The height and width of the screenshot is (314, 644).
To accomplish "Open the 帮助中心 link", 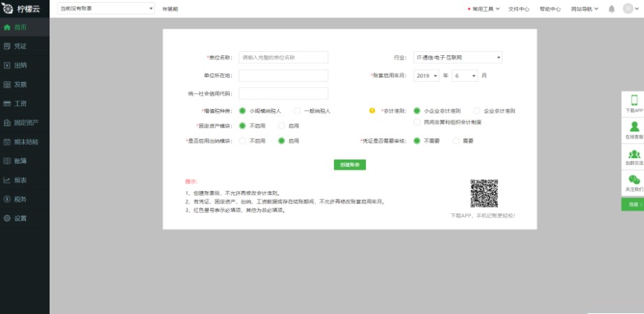I will [550, 9].
